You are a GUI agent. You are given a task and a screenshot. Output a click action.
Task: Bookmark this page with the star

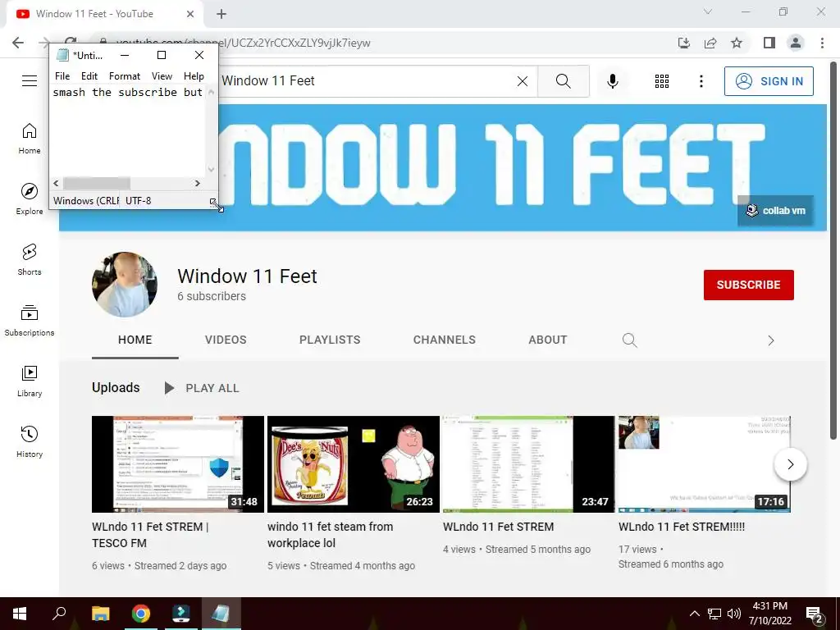[737, 43]
